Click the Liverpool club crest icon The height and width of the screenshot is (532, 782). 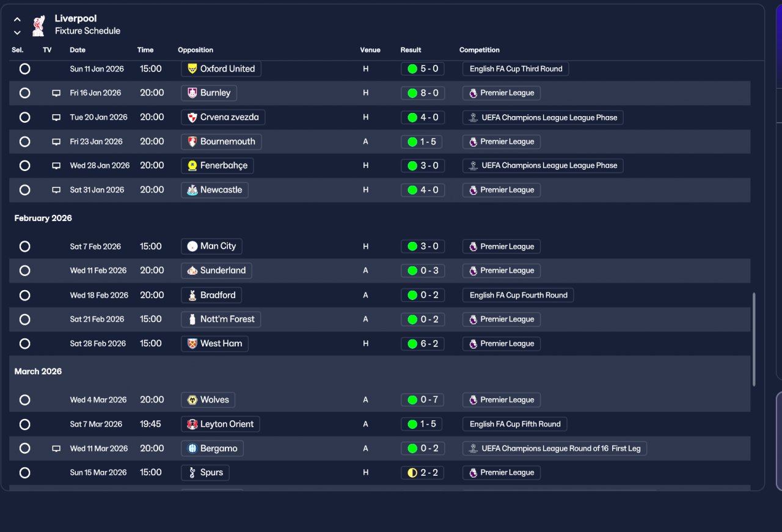pos(38,25)
